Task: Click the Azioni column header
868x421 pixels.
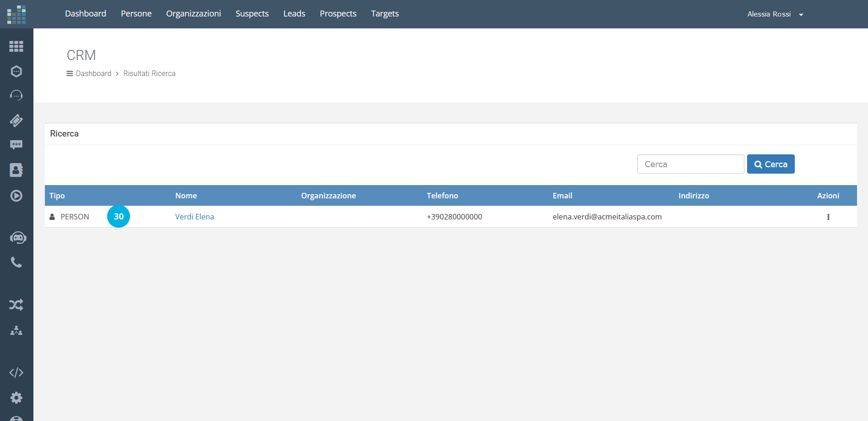Action: point(828,196)
